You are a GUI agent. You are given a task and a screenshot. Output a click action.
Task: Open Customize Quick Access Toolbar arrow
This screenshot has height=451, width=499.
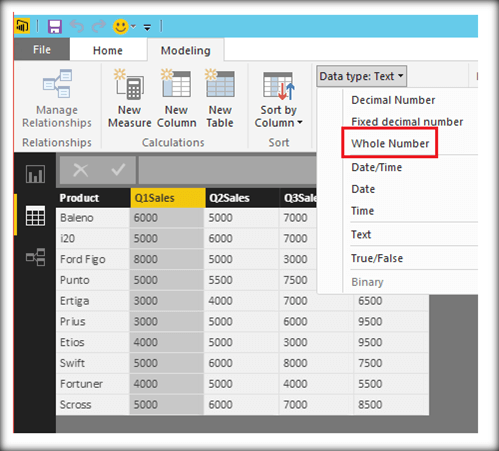(x=147, y=27)
